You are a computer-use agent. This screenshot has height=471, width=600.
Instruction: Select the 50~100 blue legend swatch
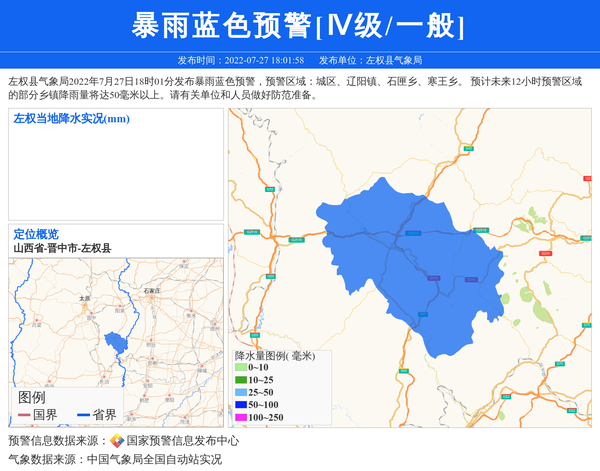pyautogui.click(x=240, y=405)
